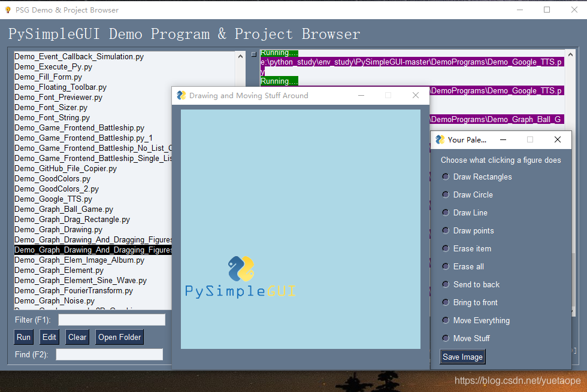
Task: Enable the Erase all option
Action: pyautogui.click(x=463, y=267)
